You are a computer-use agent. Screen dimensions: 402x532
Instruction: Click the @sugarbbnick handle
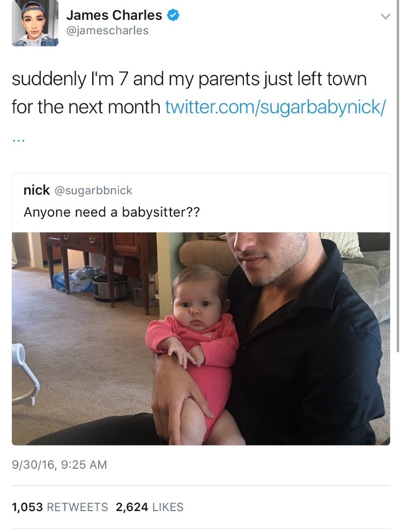pos(93,190)
